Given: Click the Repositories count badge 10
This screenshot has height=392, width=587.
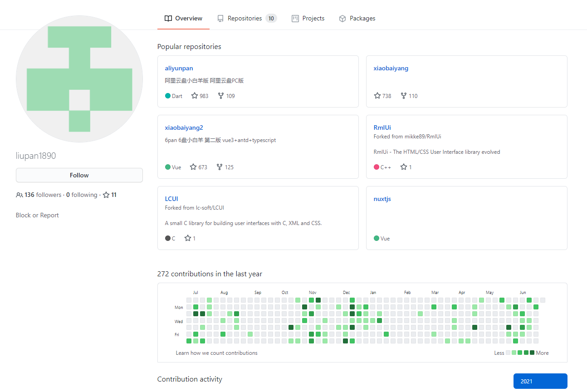Looking at the screenshot, I should [x=271, y=19].
